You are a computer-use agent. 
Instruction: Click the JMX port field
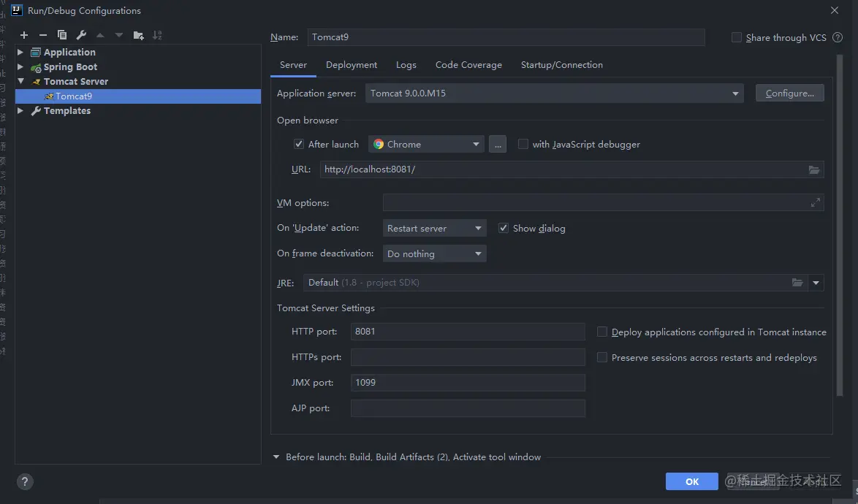coord(468,383)
